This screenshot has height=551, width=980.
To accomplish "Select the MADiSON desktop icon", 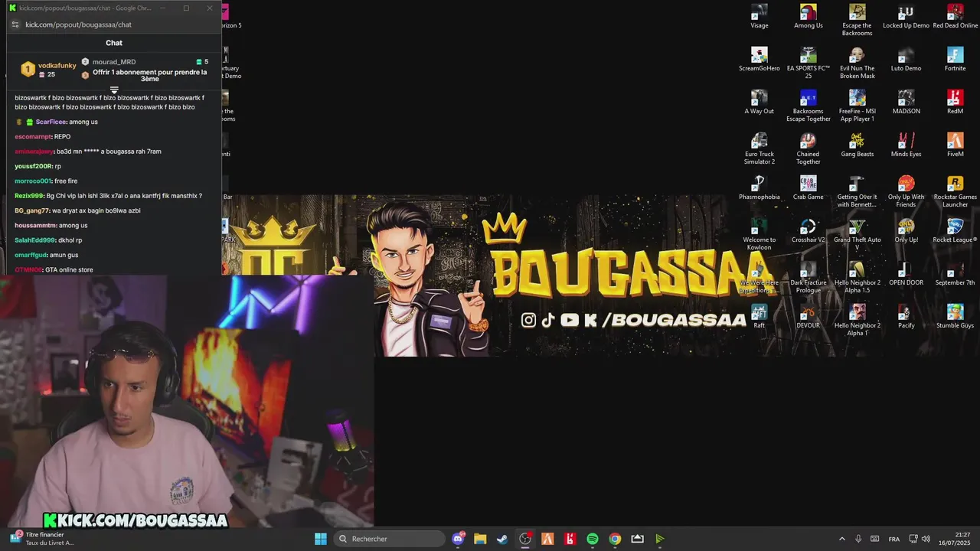I will point(906,103).
